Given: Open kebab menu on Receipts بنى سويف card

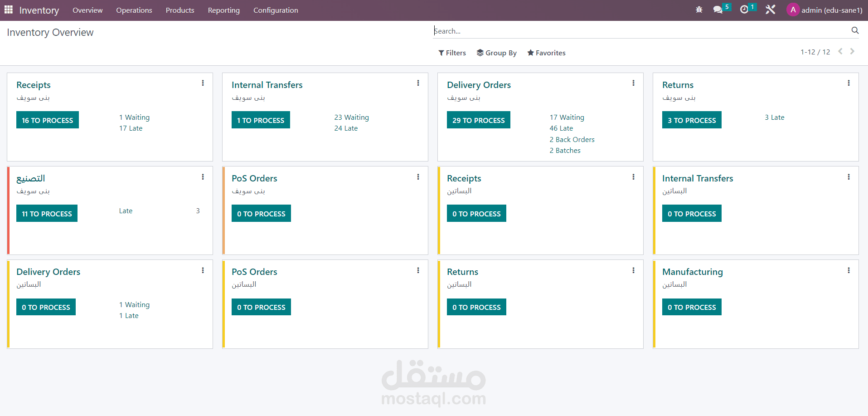Looking at the screenshot, I should [203, 83].
